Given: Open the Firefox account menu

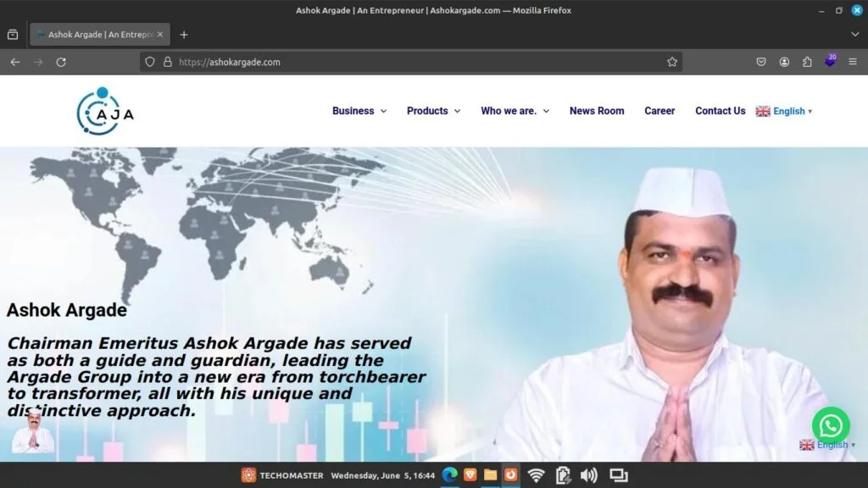Looking at the screenshot, I should [x=784, y=62].
